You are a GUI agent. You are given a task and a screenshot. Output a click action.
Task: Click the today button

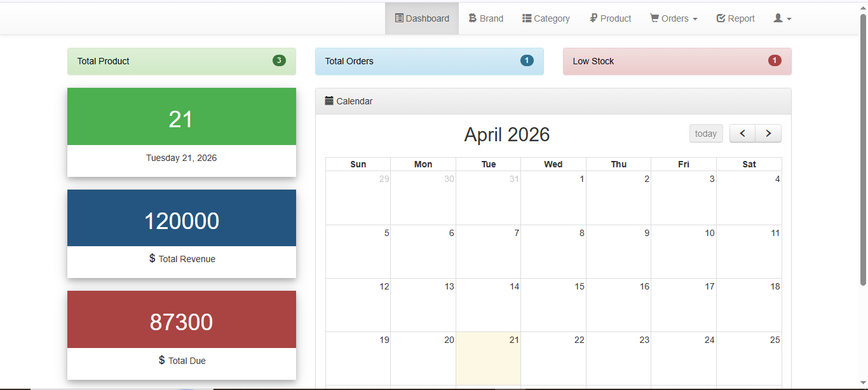[706, 134]
